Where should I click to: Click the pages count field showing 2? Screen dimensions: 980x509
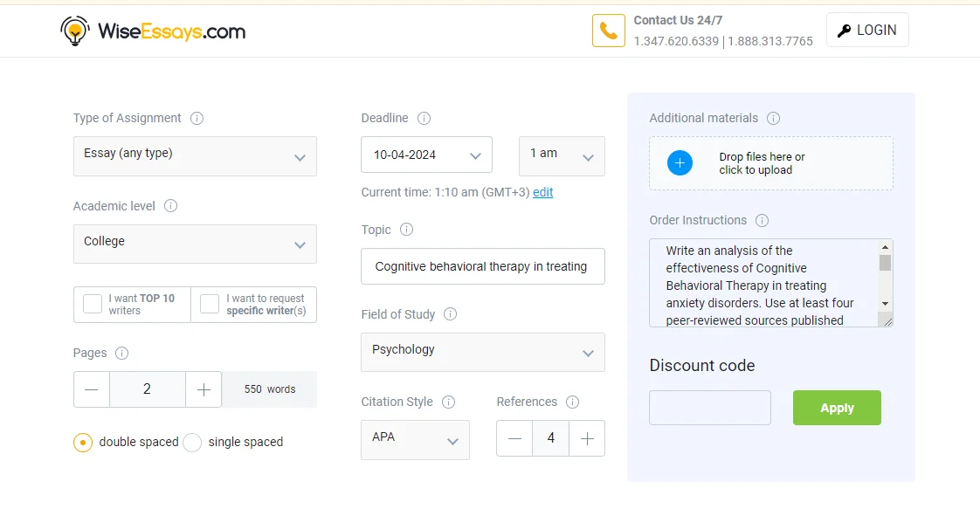click(147, 389)
